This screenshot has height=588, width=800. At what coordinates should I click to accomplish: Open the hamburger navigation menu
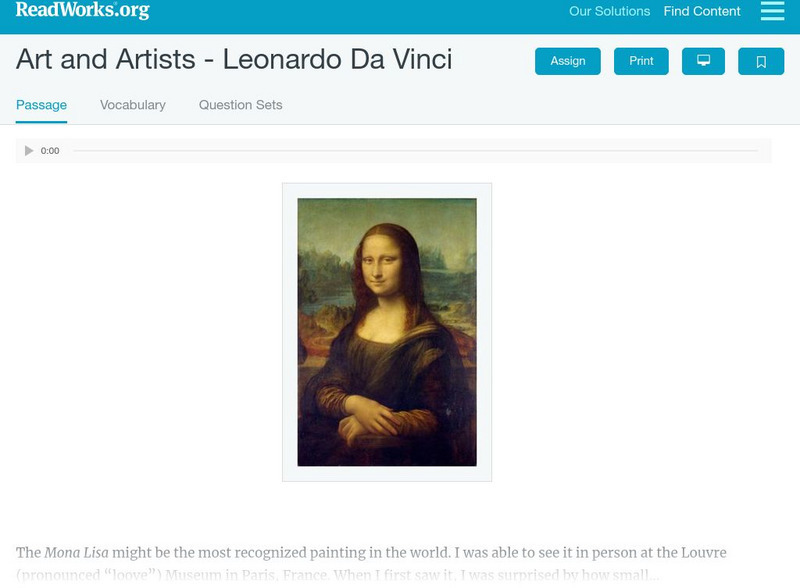772,11
